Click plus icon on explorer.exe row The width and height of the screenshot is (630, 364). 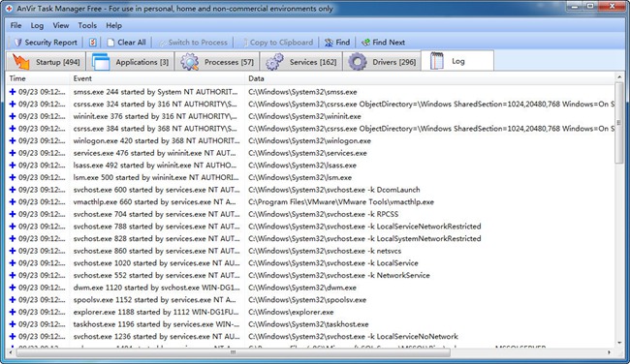point(13,312)
